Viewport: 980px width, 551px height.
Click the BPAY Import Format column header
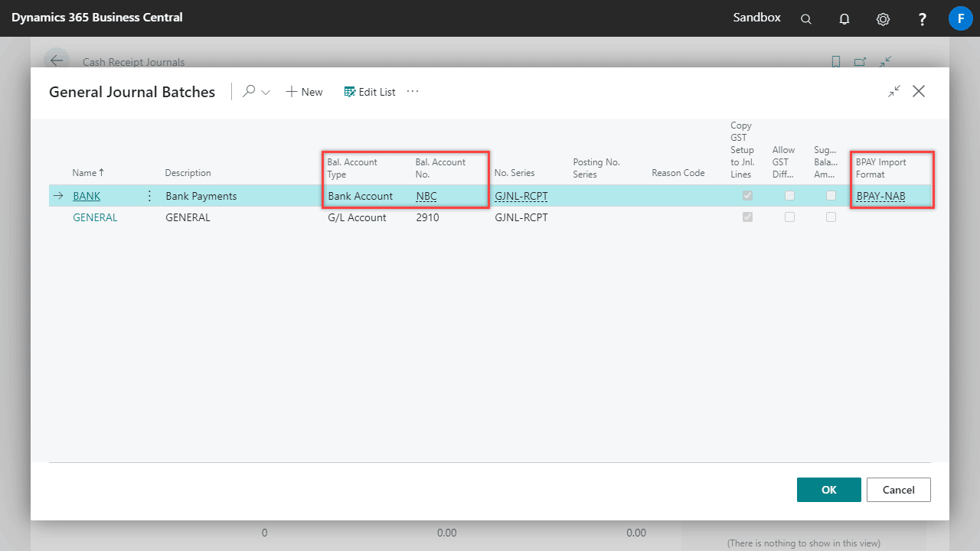881,168
